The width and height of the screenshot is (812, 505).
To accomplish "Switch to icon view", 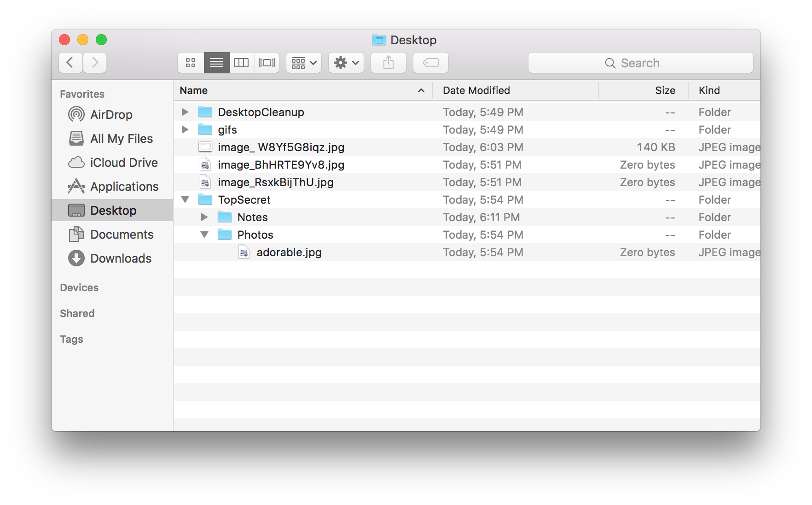I will (x=190, y=63).
